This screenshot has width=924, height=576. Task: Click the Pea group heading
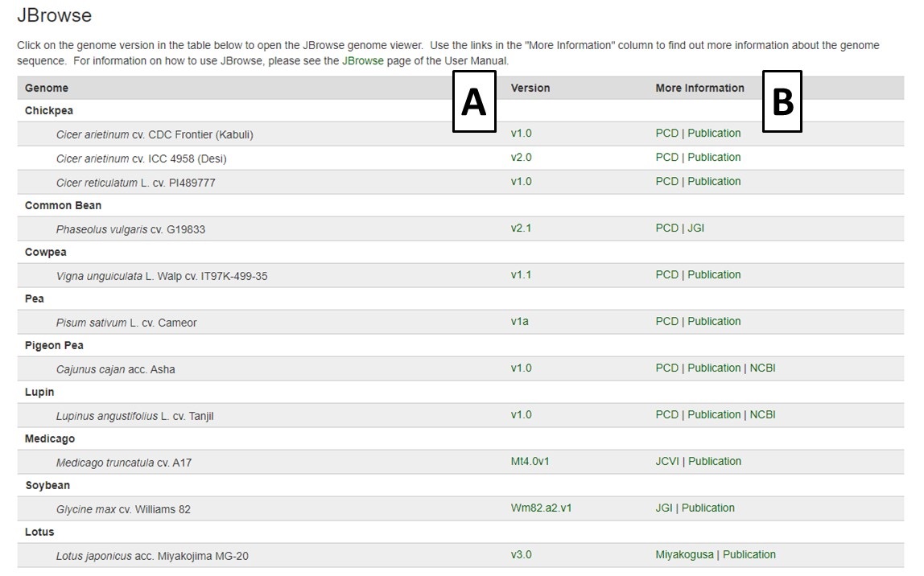pyautogui.click(x=34, y=298)
